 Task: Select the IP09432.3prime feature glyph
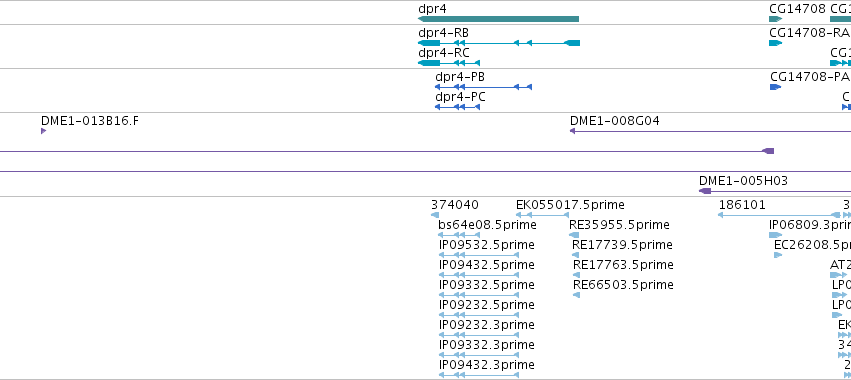click(x=479, y=375)
